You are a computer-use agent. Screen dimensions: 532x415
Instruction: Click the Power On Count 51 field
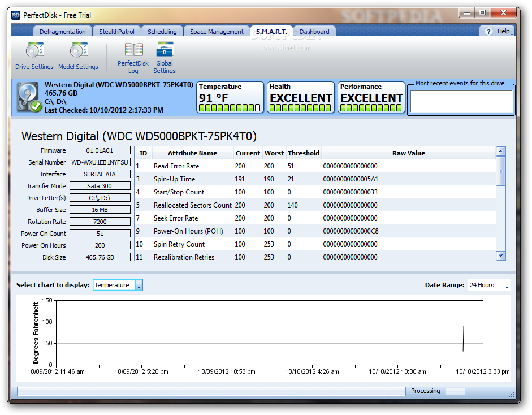click(x=100, y=234)
